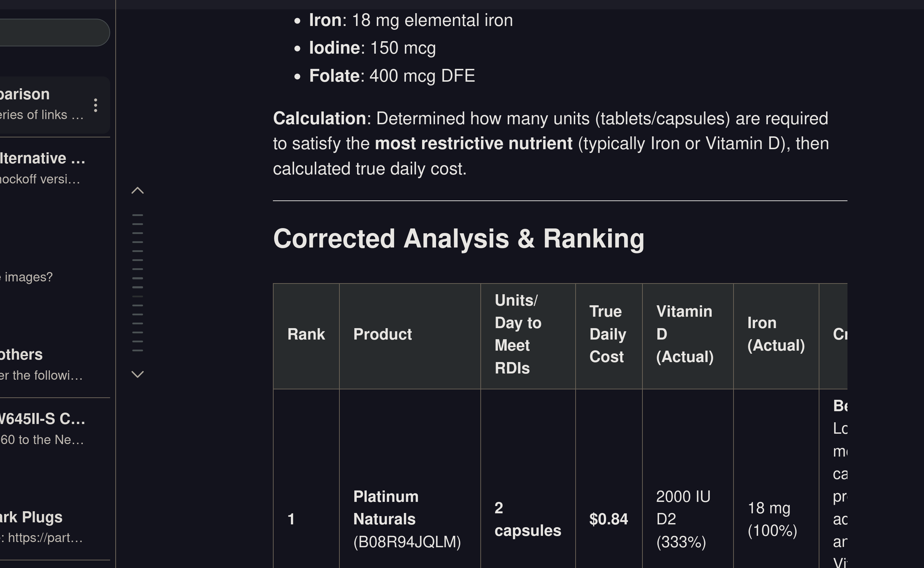Click the 'Corrected Analysis & Ranking' heading
The image size is (924, 568).
tap(459, 239)
